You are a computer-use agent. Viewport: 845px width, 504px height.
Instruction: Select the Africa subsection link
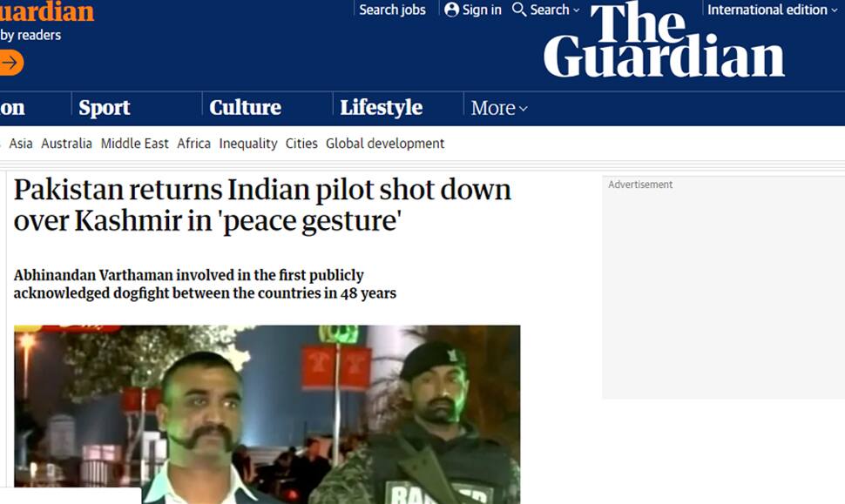194,144
